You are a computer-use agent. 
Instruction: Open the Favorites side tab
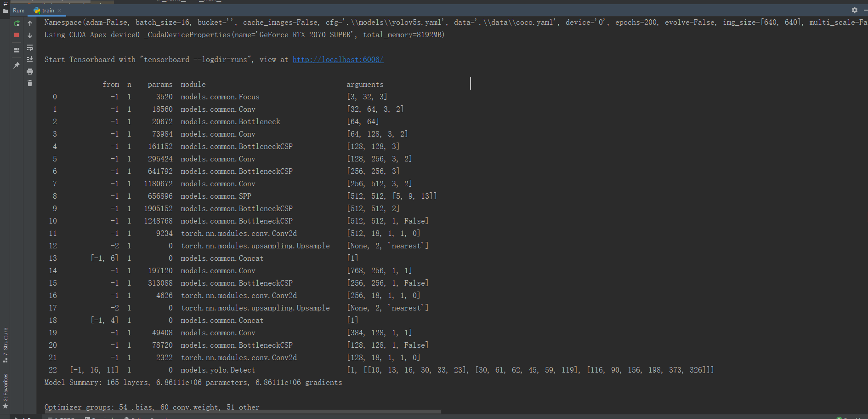tap(6, 391)
